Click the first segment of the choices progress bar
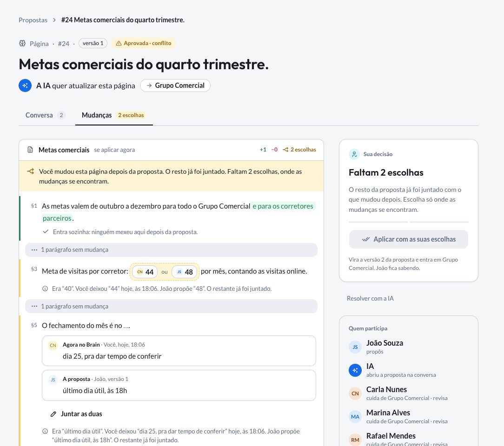Screen dimensions: 504x446 (x=378, y=222)
